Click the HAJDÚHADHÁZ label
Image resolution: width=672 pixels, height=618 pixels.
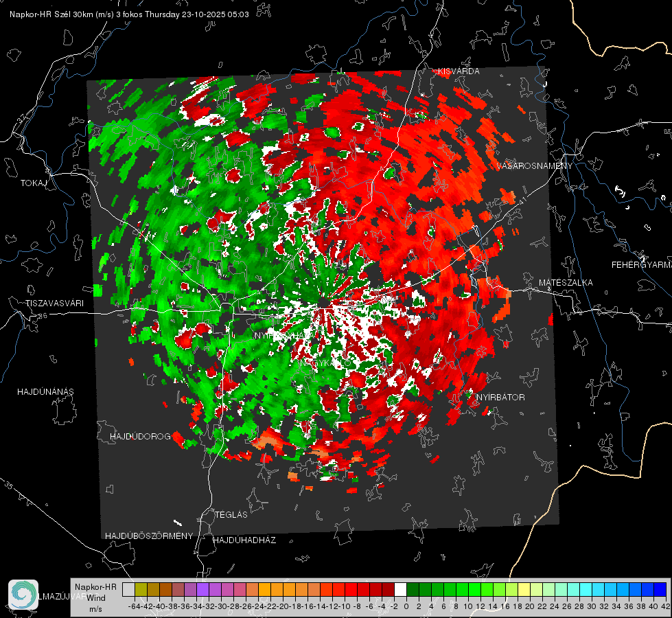pos(244,540)
